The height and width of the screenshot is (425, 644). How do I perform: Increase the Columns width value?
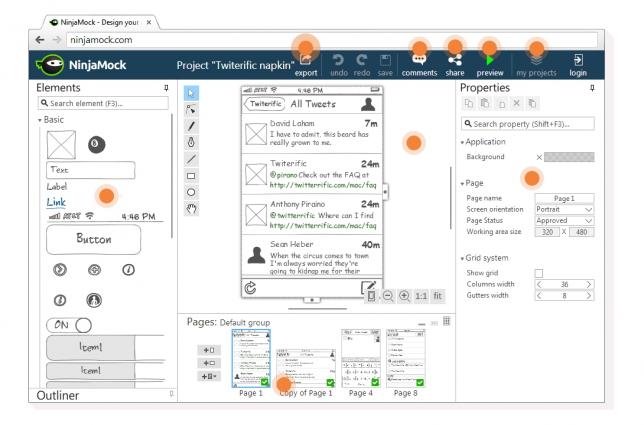(x=589, y=284)
